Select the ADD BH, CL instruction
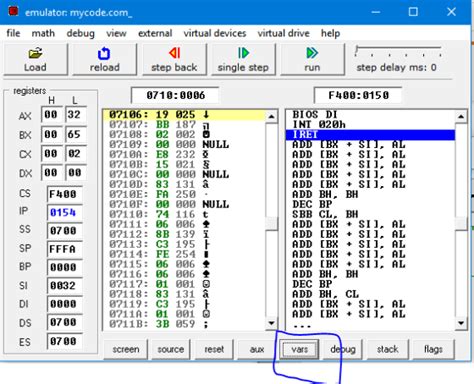Screen dimensions: 474x384 coord(370,294)
